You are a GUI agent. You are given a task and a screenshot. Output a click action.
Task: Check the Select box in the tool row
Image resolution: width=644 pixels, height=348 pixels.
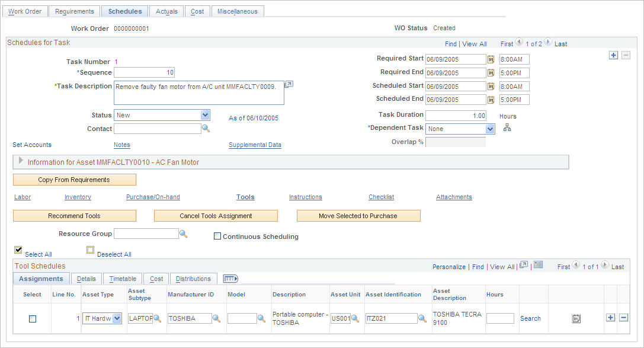pyautogui.click(x=33, y=318)
